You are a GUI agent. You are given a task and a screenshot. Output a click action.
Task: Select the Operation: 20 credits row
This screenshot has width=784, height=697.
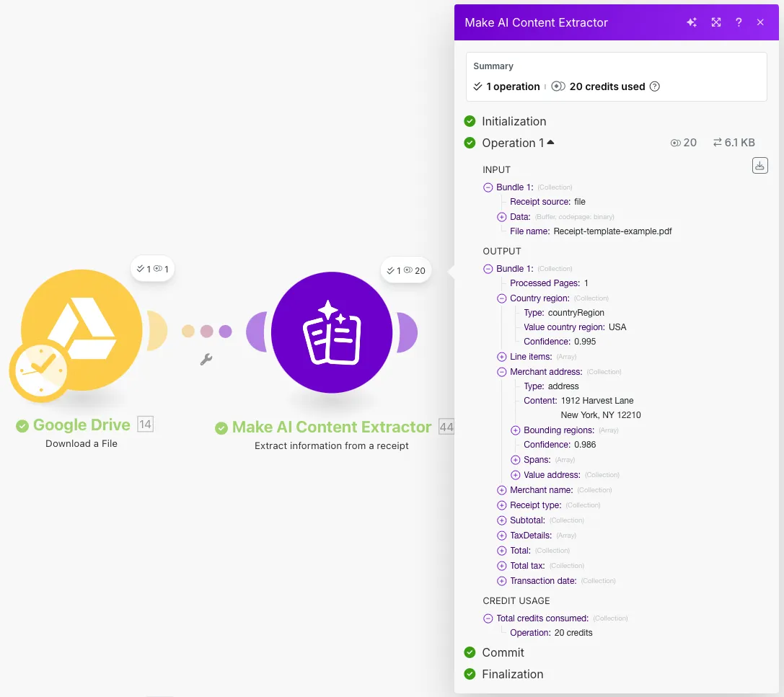tap(551, 633)
